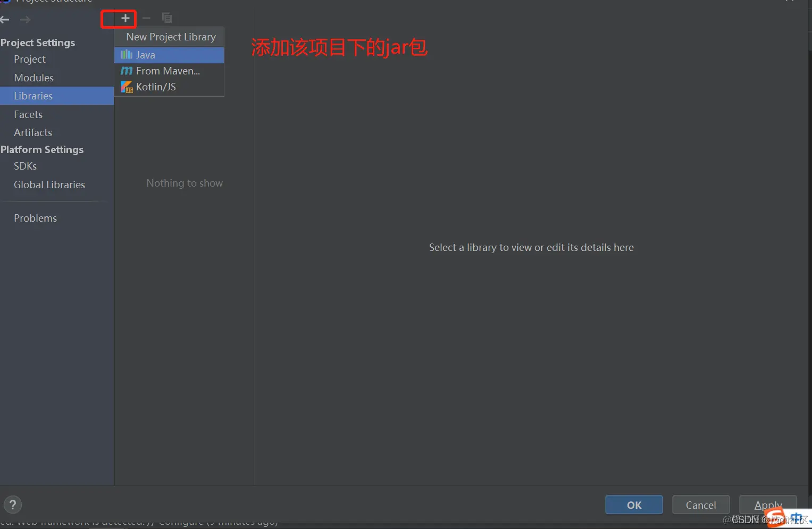
Task: Choose Kotlin/JS library option
Action: coord(169,87)
